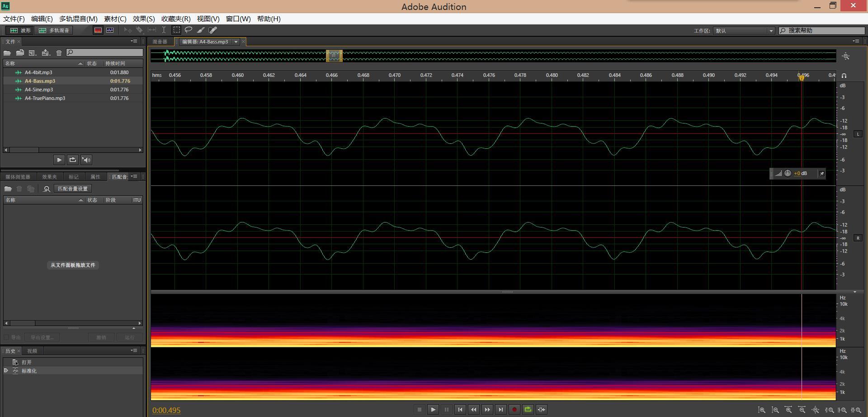Click Zoom In Amplitude icon
Image resolution: width=868 pixels, height=417 pixels.
click(762, 410)
